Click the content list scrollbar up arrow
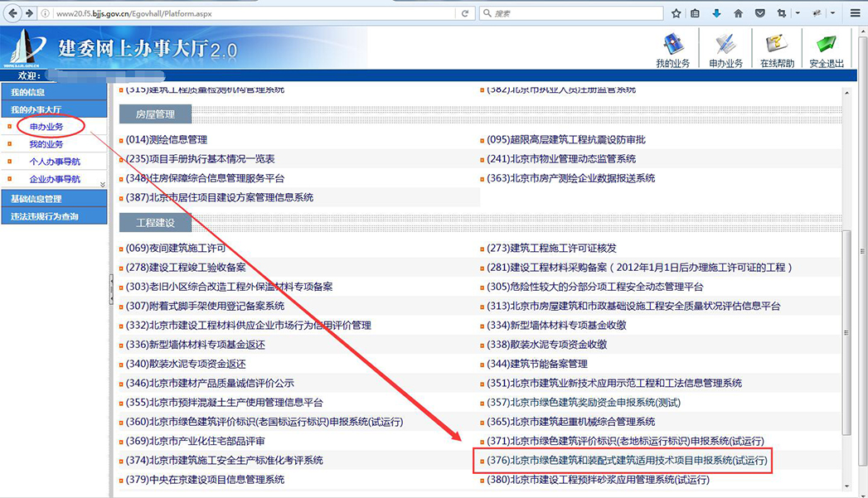The image size is (868, 498). [x=847, y=93]
